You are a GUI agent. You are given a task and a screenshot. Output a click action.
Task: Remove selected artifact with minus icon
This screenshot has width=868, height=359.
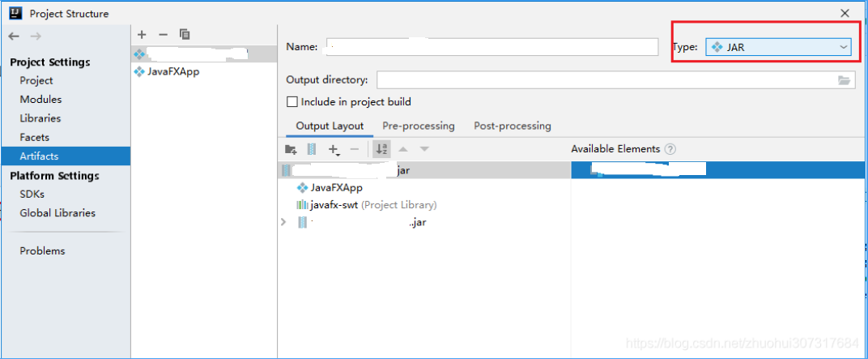click(163, 34)
